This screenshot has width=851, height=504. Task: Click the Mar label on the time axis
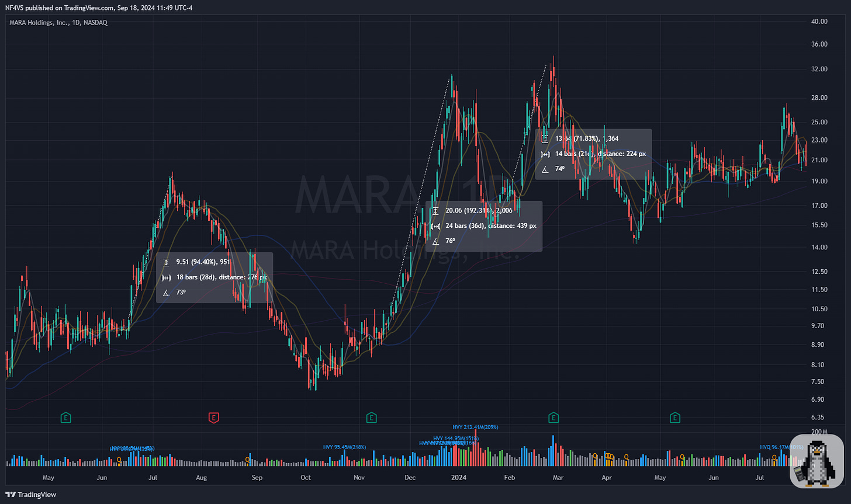[x=558, y=478]
